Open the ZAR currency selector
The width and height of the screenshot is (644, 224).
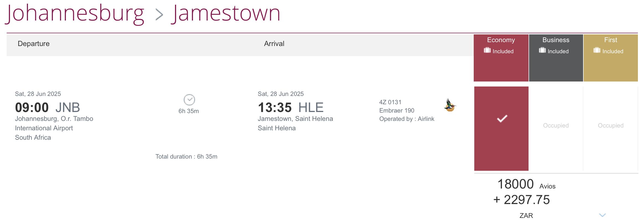[526, 216]
